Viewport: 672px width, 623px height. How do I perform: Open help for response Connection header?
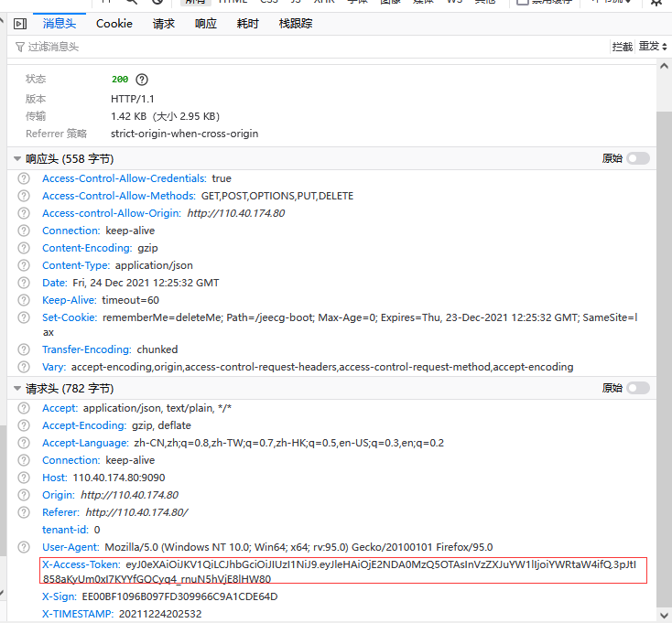click(x=24, y=231)
